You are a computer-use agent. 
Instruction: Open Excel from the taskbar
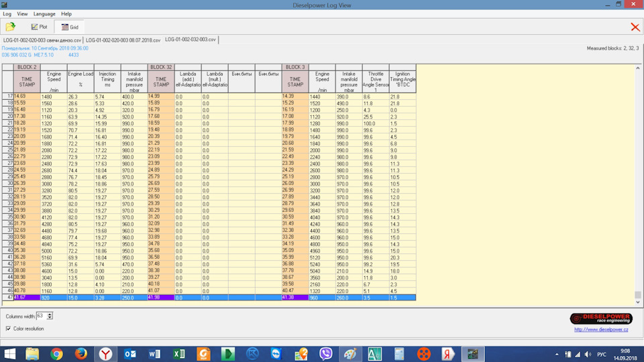(179, 353)
